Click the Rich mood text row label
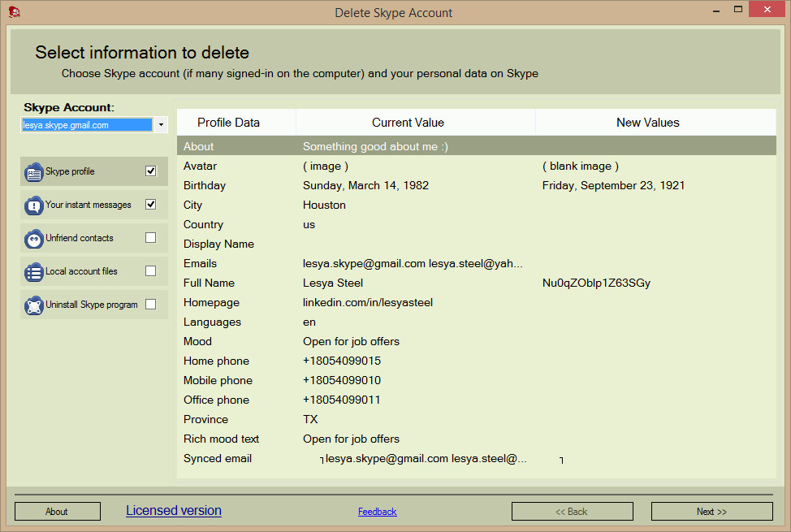Screen dimensions: 791x532 coord(222,439)
